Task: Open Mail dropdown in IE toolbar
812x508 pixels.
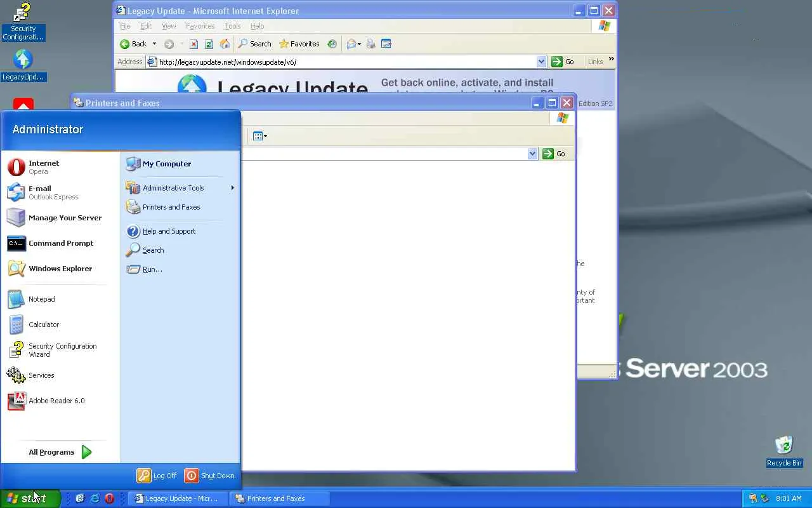Action: [x=354, y=44]
